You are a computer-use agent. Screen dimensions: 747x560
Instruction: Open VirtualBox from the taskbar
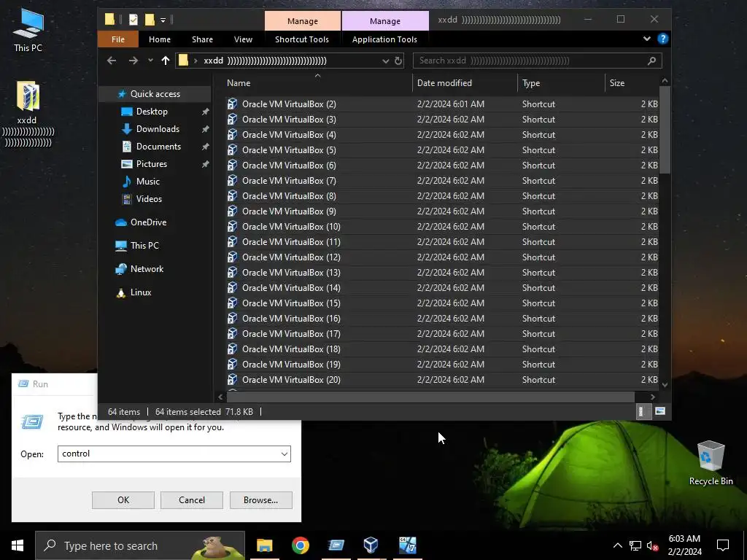(371, 545)
